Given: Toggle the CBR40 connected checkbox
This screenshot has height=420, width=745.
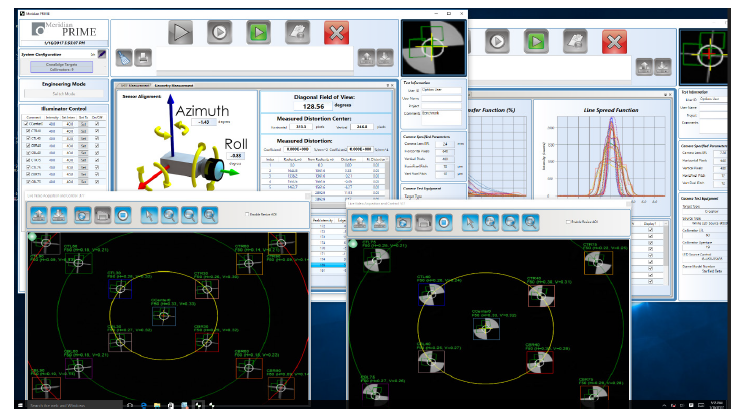Looking at the screenshot, I should [29, 145].
